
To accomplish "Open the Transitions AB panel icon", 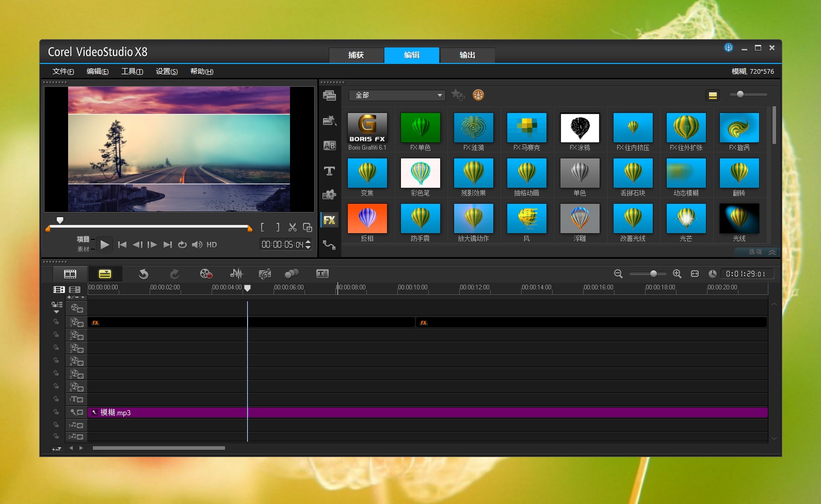I will coord(329,145).
